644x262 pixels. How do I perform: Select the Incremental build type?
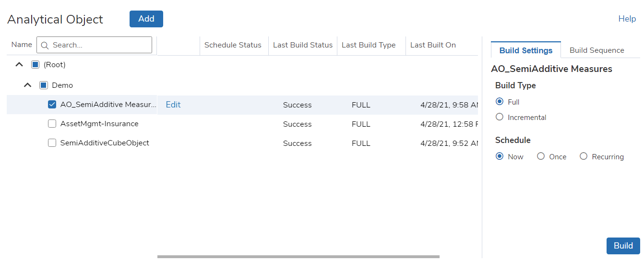pos(500,117)
